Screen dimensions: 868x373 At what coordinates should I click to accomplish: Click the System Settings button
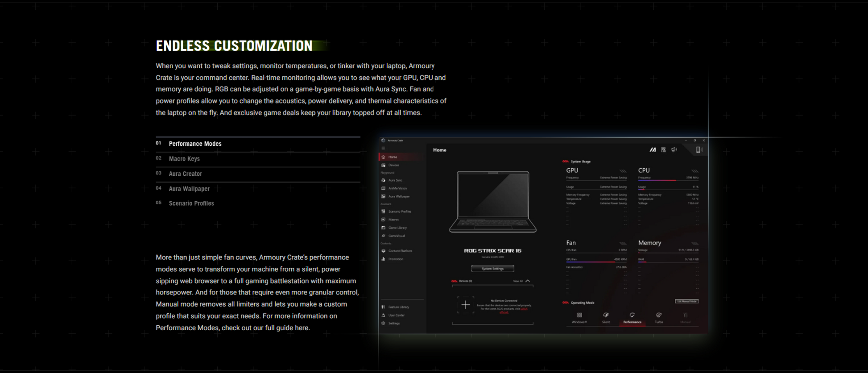(x=492, y=269)
